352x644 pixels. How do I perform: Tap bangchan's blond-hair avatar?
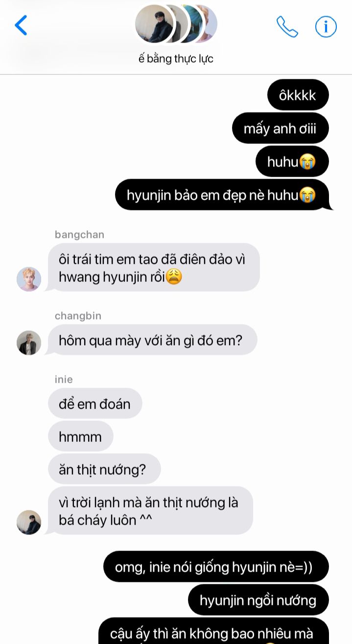29,279
